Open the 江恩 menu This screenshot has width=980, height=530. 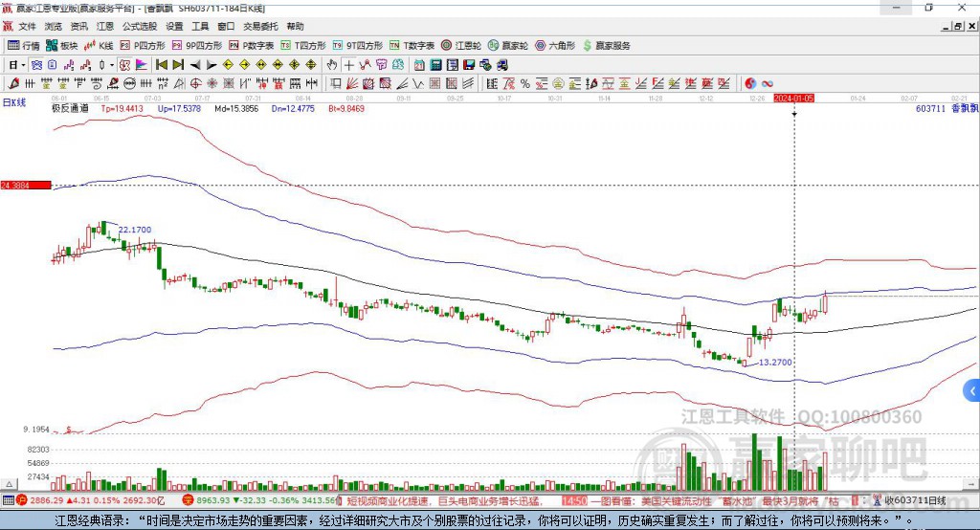pyautogui.click(x=105, y=26)
